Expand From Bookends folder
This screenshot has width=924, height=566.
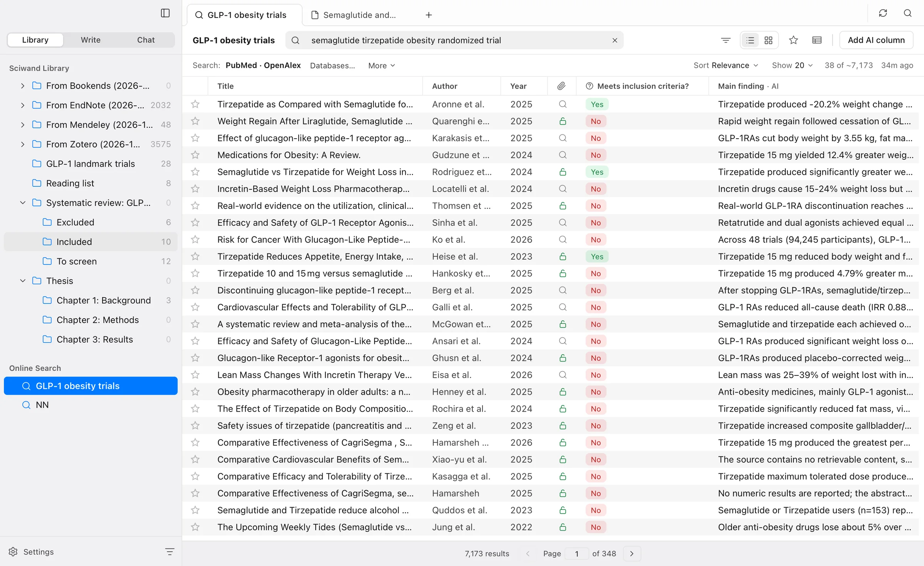click(23, 86)
